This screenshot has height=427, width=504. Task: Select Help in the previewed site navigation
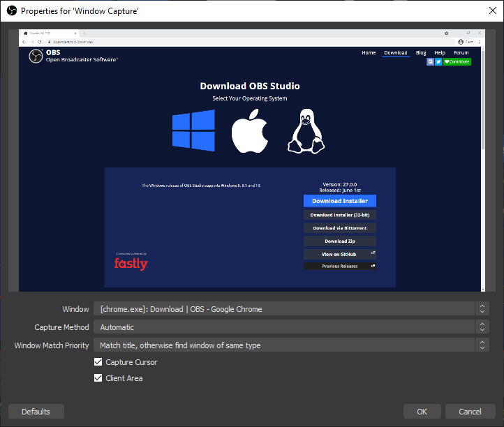click(440, 53)
